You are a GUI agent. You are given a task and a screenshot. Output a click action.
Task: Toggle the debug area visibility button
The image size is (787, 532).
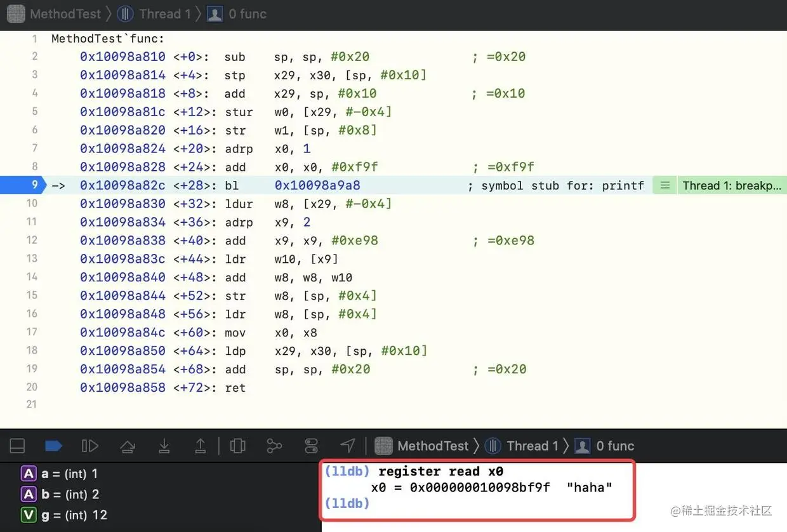point(18,446)
